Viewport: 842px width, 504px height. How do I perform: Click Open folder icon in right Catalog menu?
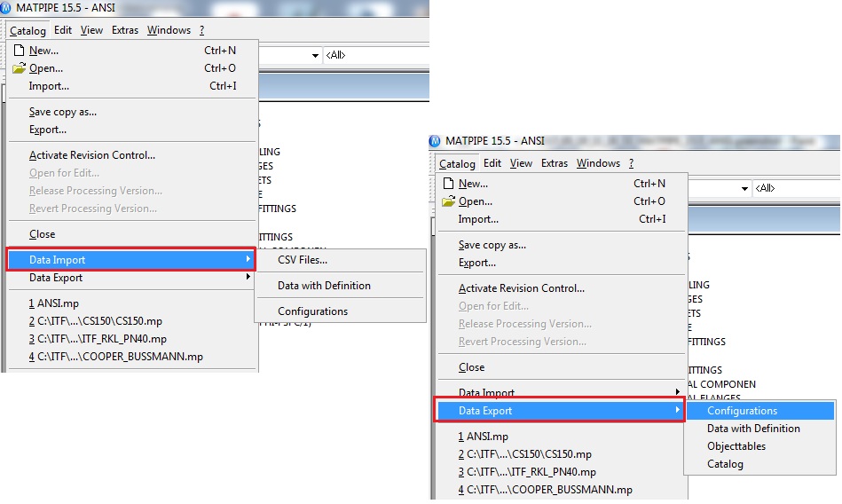click(x=448, y=201)
